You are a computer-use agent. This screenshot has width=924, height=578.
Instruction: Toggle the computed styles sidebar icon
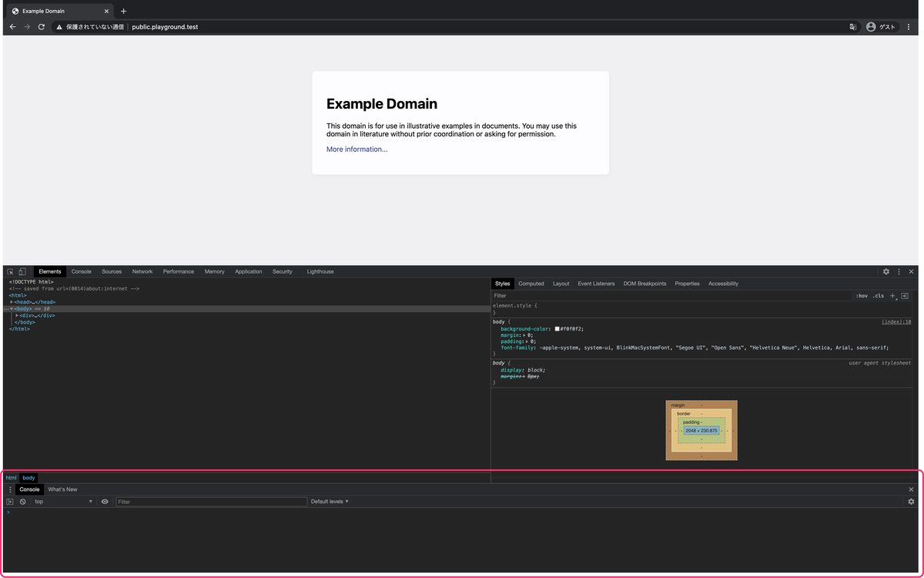click(905, 296)
